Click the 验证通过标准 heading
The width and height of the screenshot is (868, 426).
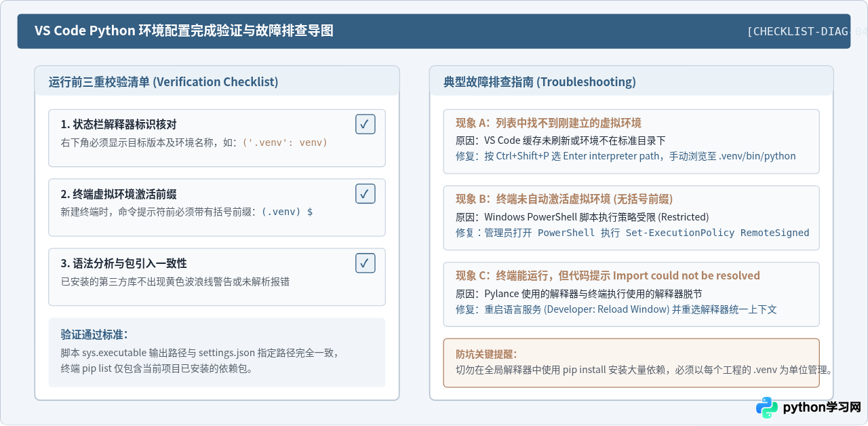pyautogui.click(x=94, y=334)
